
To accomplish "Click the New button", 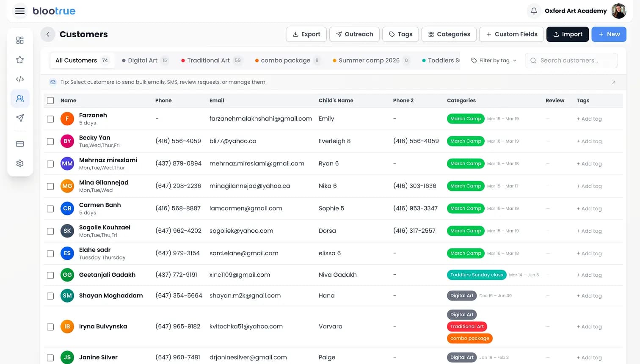I will [609, 34].
